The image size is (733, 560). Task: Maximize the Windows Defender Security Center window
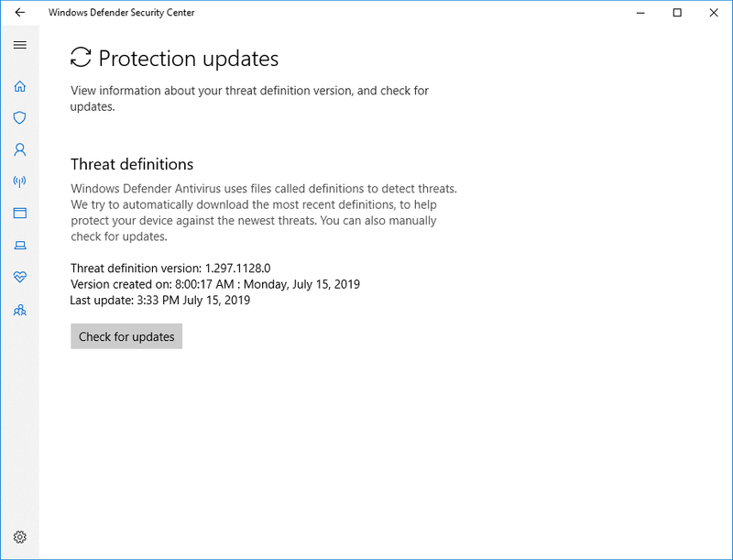677,13
